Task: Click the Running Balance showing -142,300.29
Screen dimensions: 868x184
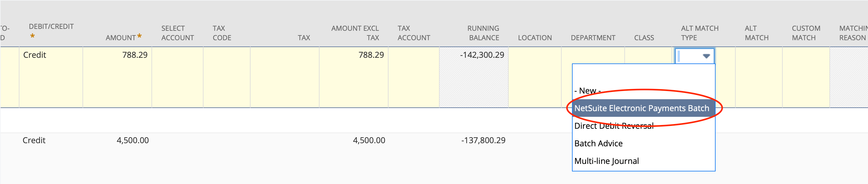Action: 483,55
